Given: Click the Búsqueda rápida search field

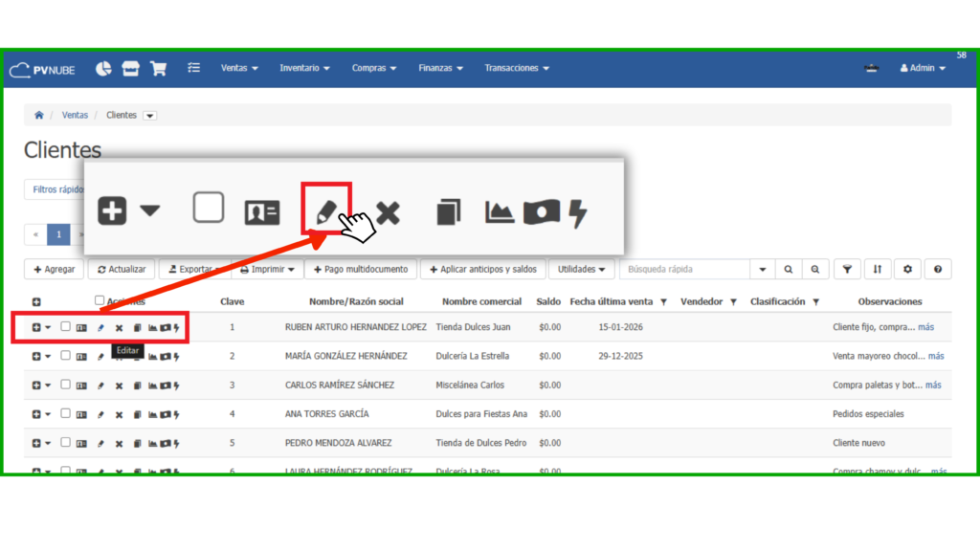Looking at the screenshot, I should pyautogui.click(x=684, y=270).
